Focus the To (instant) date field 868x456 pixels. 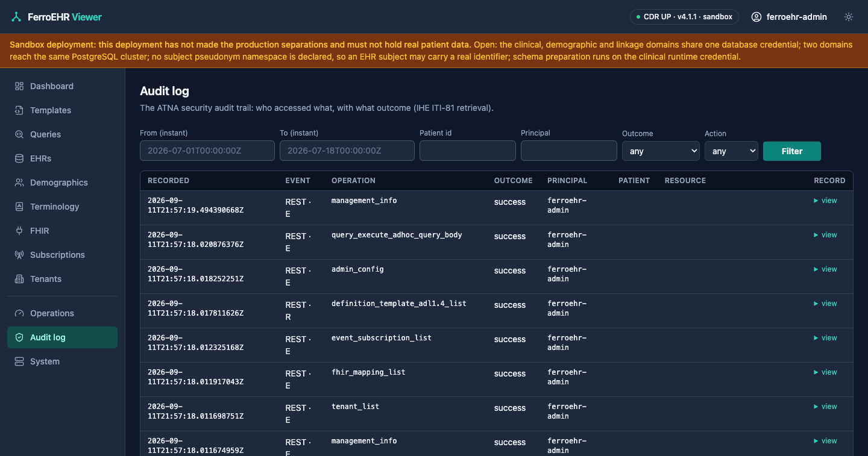point(347,151)
